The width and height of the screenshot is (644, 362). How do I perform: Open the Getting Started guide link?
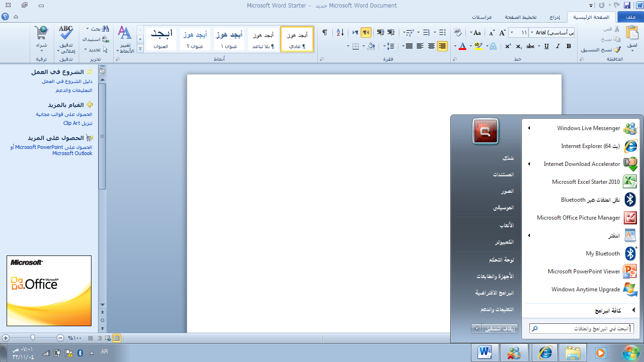click(67, 81)
